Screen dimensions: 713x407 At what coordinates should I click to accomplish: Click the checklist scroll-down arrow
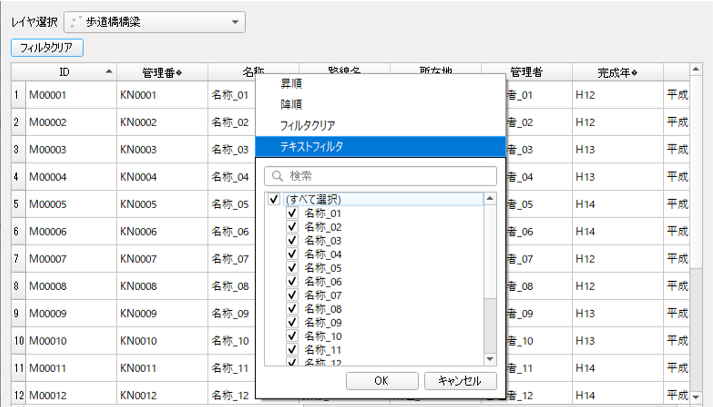point(490,358)
